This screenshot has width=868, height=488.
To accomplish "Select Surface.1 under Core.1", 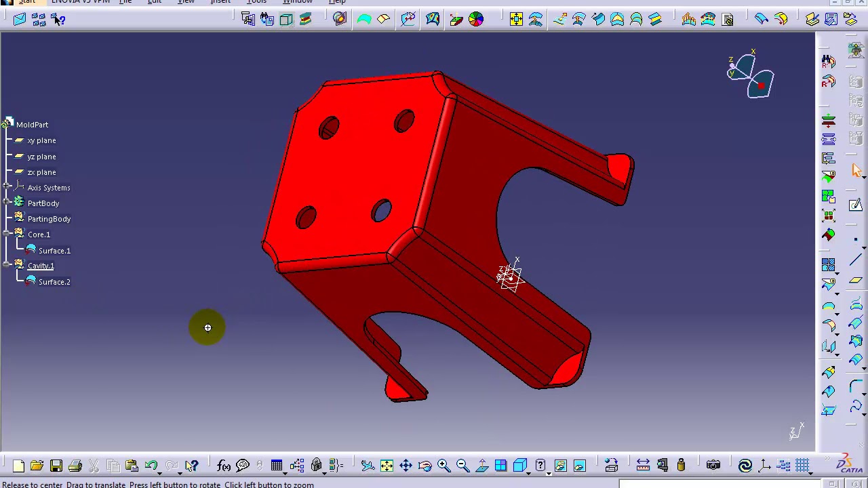I will (54, 251).
